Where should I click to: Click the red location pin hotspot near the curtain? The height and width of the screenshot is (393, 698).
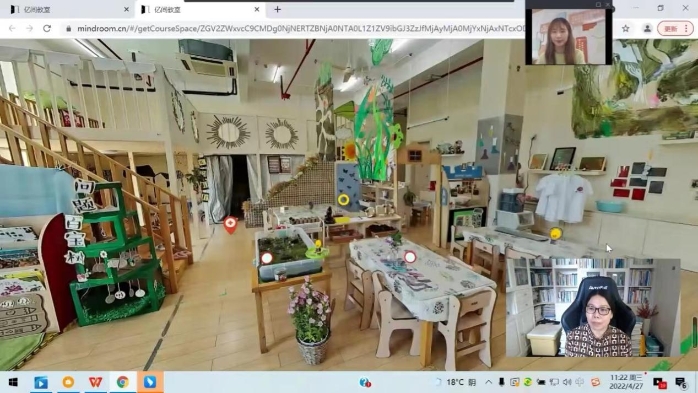(x=230, y=225)
